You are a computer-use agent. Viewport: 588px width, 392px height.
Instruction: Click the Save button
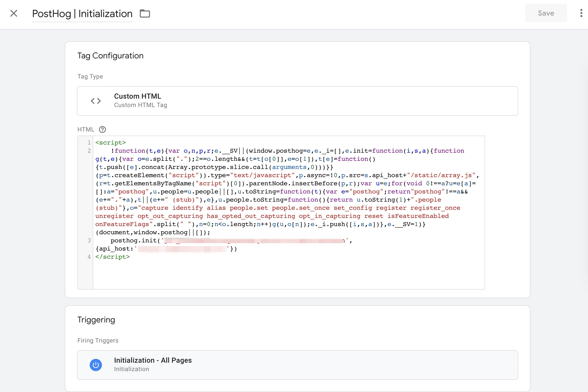[546, 13]
